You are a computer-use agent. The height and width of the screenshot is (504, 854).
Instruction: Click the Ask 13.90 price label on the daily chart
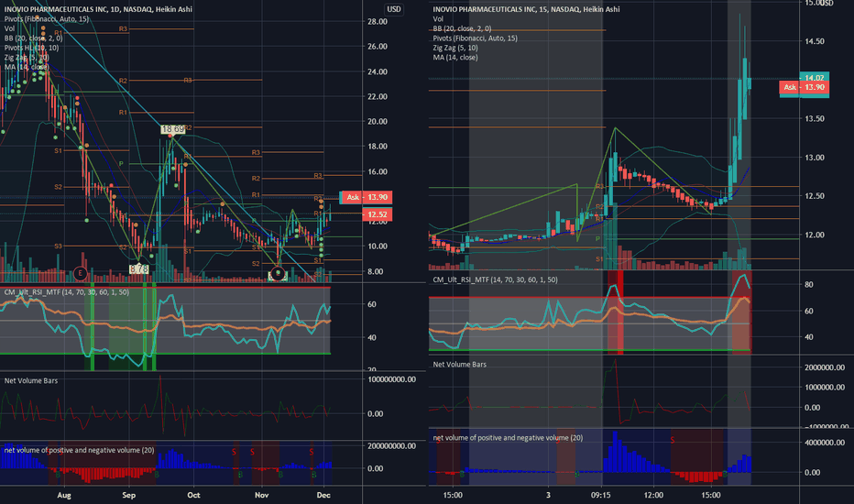[366, 197]
